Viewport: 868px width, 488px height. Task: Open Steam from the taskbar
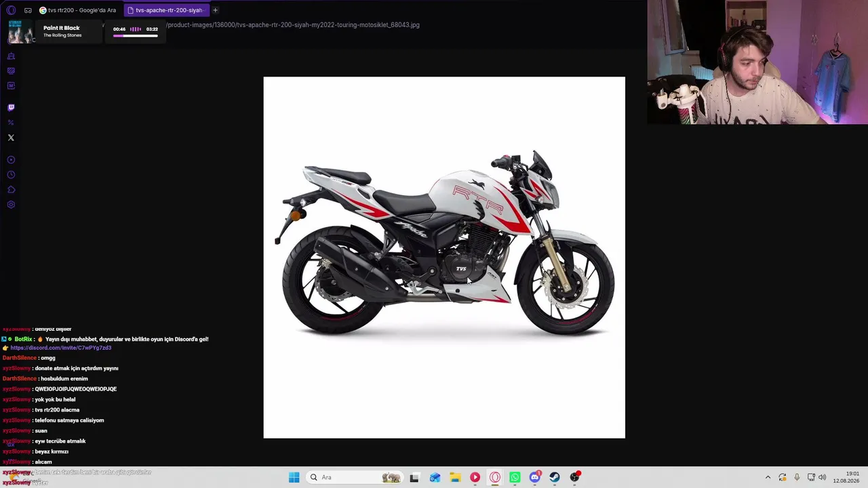click(x=555, y=477)
